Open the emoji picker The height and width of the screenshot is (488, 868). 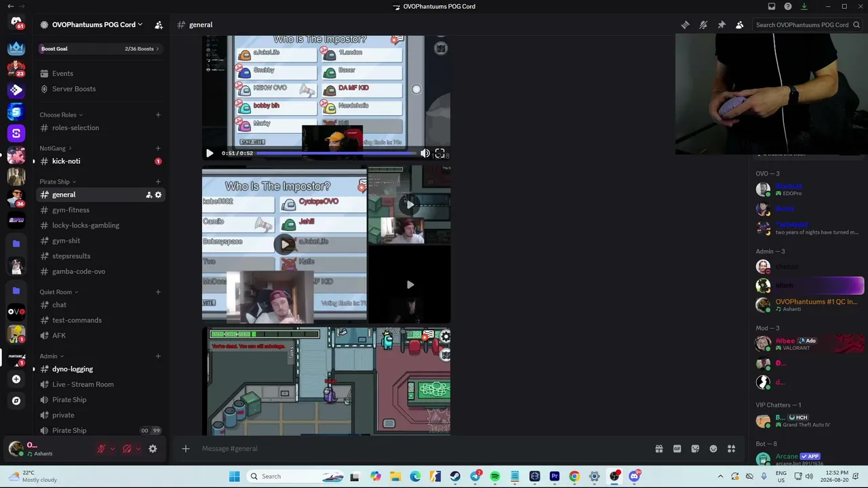pos(713,449)
